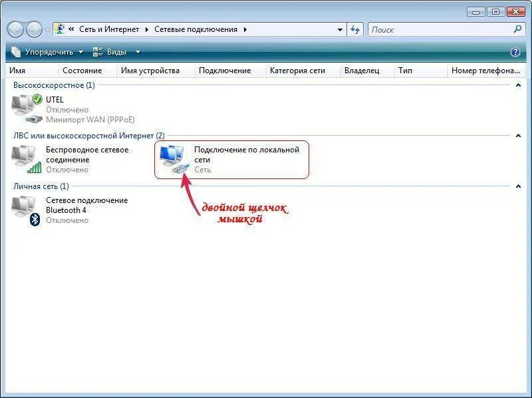
Task: Expand the arrow after Сетевые подключения
Action: pos(245,29)
